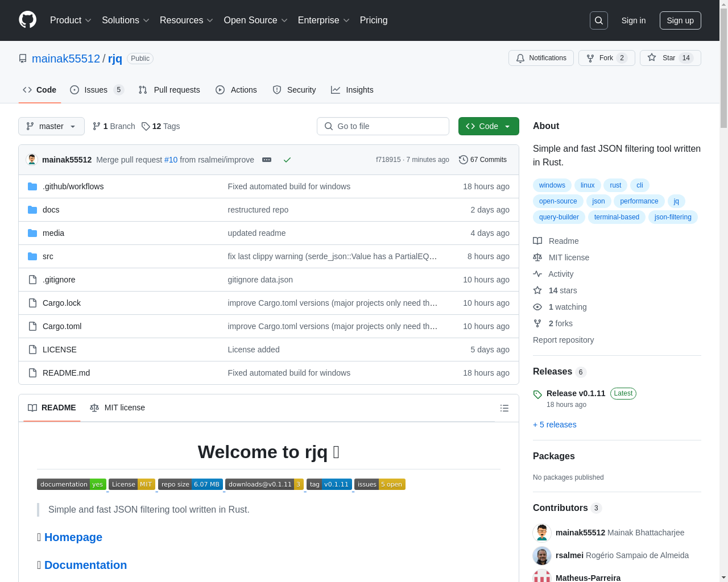Click the book icon next to Readme
Image resolution: width=728 pixels, height=582 pixels.
(x=537, y=241)
